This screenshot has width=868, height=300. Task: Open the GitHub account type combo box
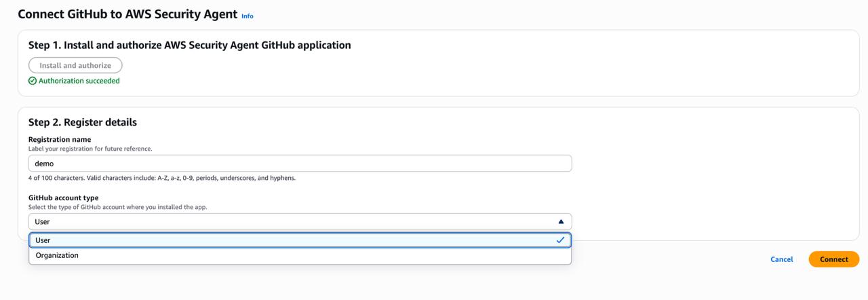[300, 222]
